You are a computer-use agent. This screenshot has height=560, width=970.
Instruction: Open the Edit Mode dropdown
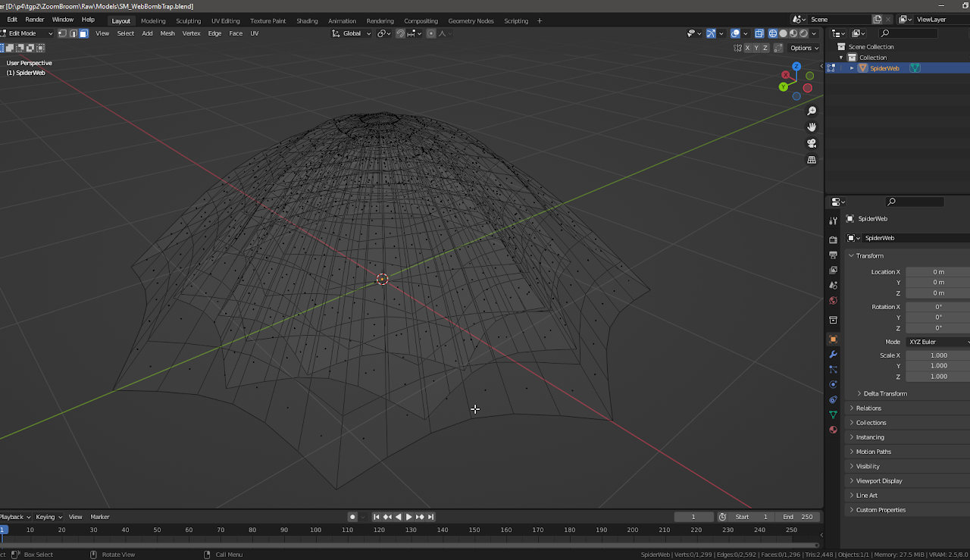click(x=27, y=33)
